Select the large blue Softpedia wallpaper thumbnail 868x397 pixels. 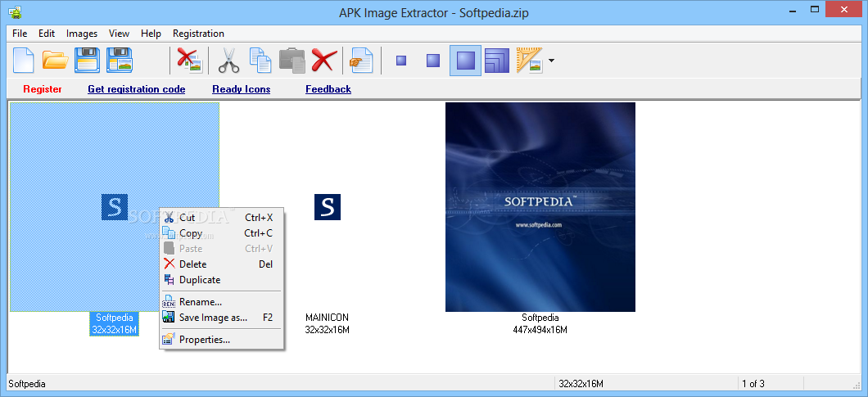540,207
